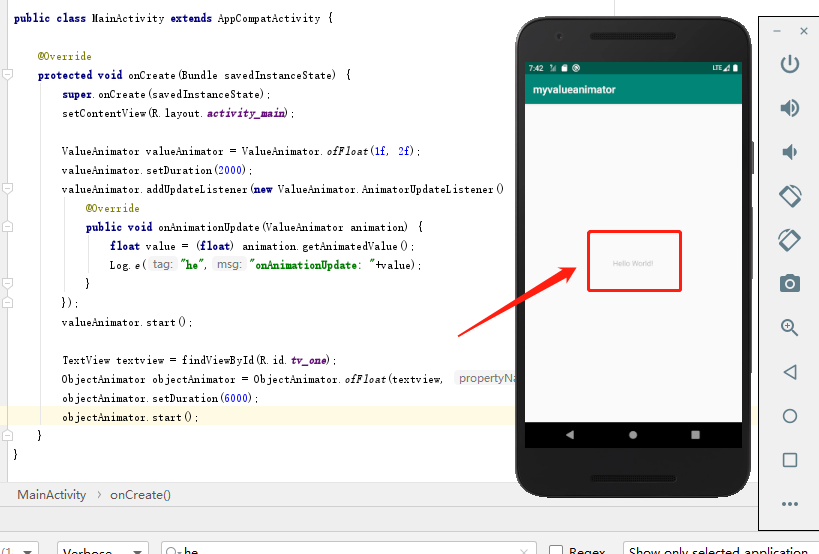The image size is (819, 554).
Task: Click the Hello World! text on phone
Action: click(x=633, y=263)
